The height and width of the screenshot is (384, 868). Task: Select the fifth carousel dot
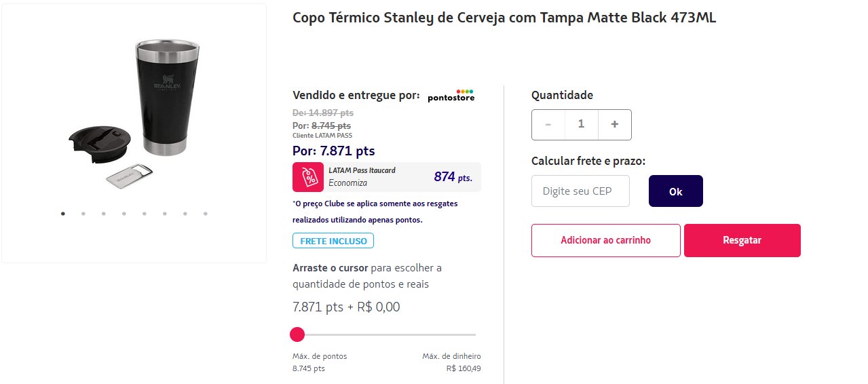tap(145, 213)
